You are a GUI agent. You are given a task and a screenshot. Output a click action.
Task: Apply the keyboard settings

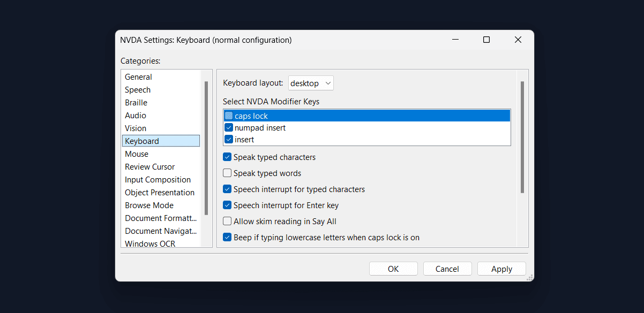tap(501, 268)
